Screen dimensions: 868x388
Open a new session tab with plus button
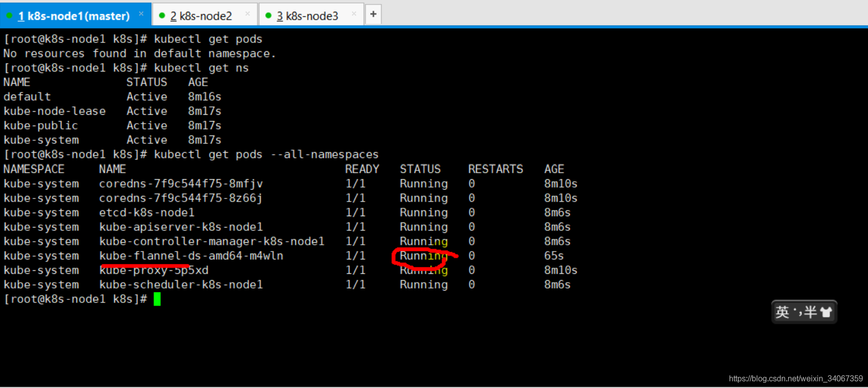click(373, 14)
